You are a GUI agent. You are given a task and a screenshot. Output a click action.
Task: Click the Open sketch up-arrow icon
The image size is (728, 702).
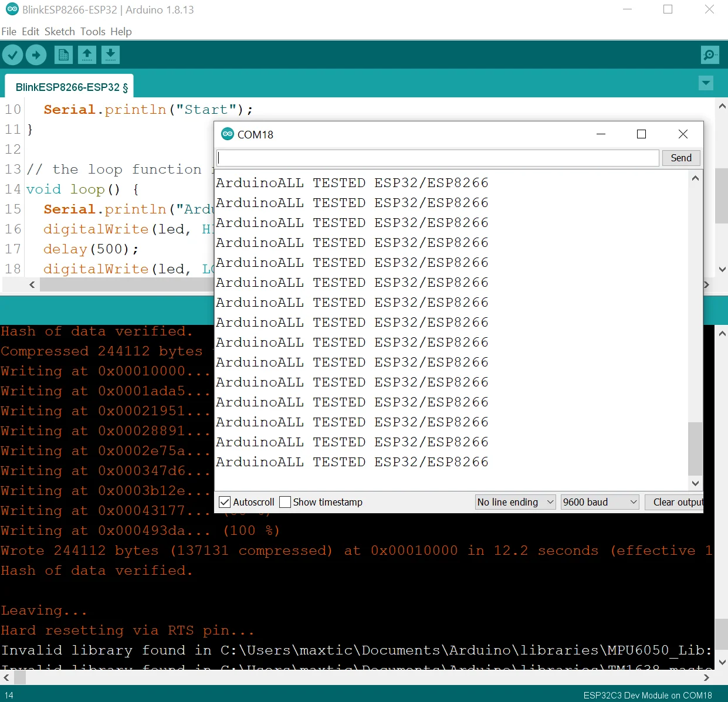(87, 55)
